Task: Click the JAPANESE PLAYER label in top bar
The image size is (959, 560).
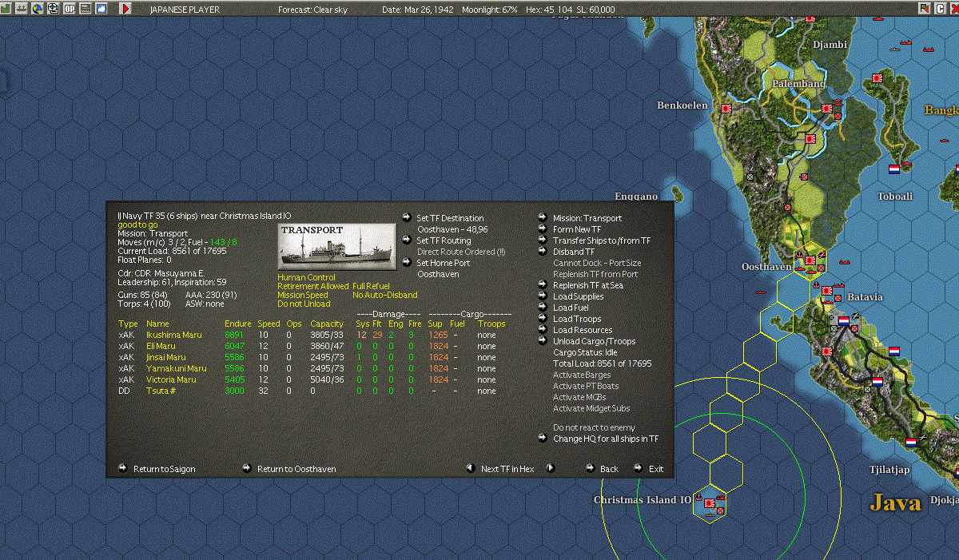Action: pyautogui.click(x=184, y=9)
